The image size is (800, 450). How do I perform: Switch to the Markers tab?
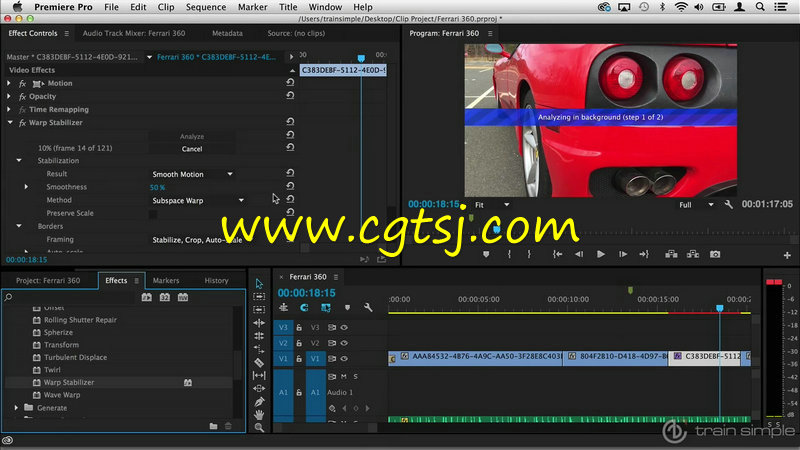(166, 281)
